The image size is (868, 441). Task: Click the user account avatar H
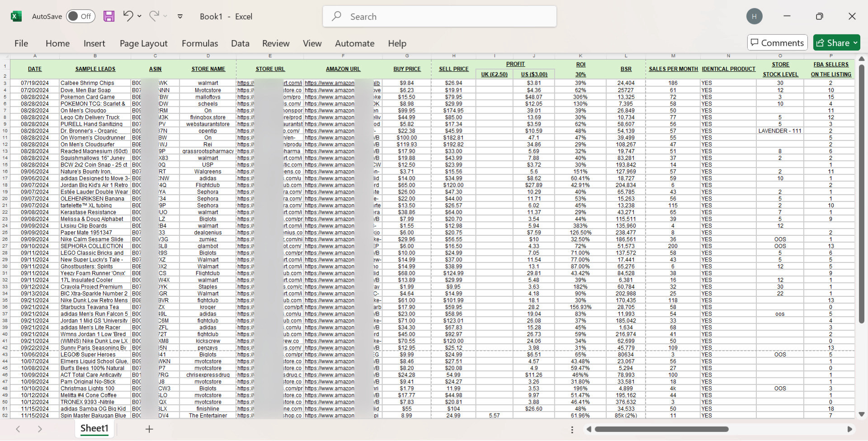click(x=754, y=16)
